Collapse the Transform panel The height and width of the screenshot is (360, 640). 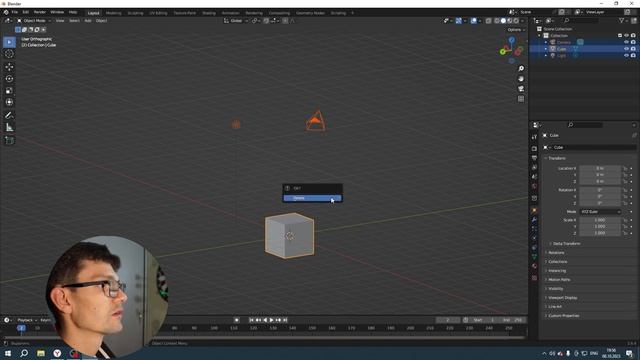coord(556,158)
